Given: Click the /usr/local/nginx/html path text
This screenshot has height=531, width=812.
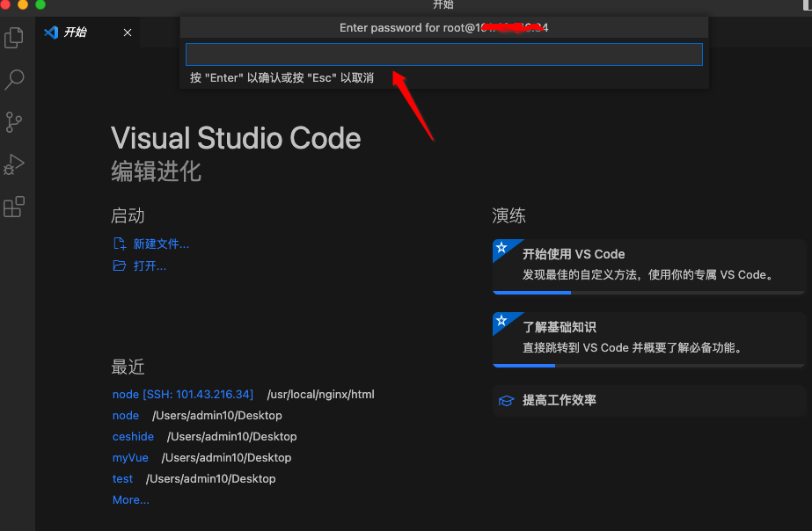Looking at the screenshot, I should tap(320, 395).
